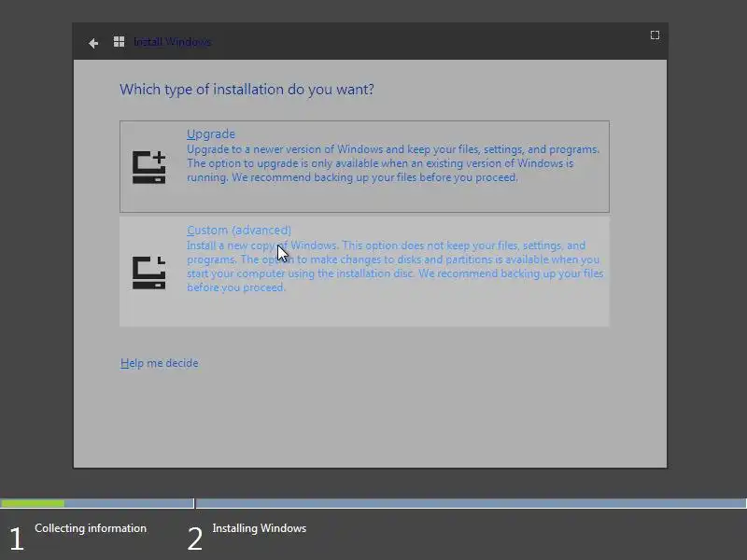Viewport: 747px width, 560px height.
Task: Click the Upgrade option description text
Action: click(x=393, y=163)
